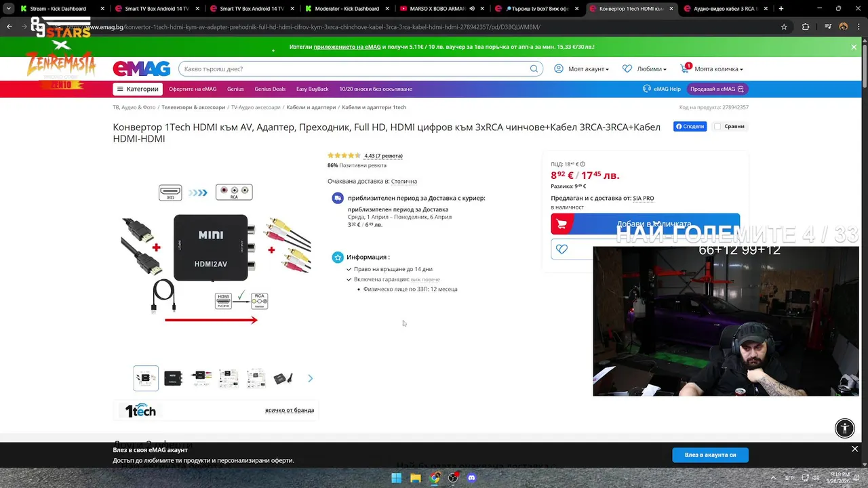Viewport: 868px width, 488px height.
Task: Switch to Moderator - Kick Dashboard tab
Action: pyautogui.click(x=346, y=9)
